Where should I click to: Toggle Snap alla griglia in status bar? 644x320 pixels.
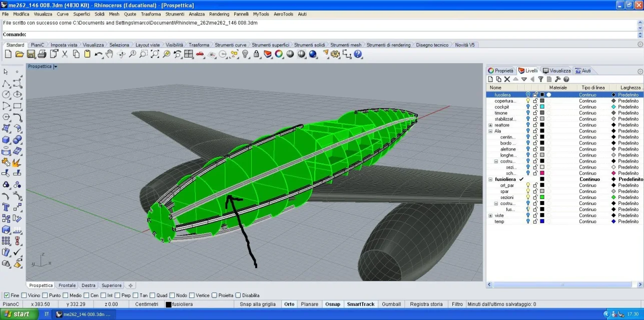[258, 304]
